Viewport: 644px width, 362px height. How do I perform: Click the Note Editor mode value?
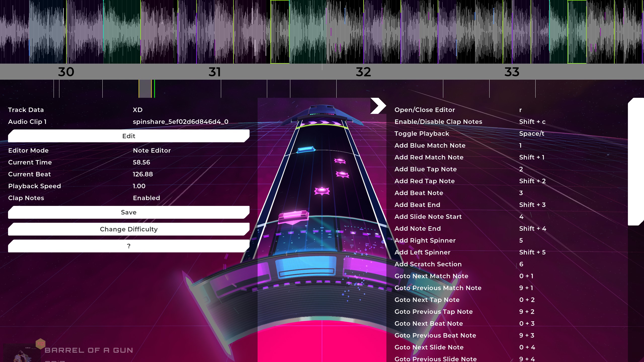click(x=152, y=151)
